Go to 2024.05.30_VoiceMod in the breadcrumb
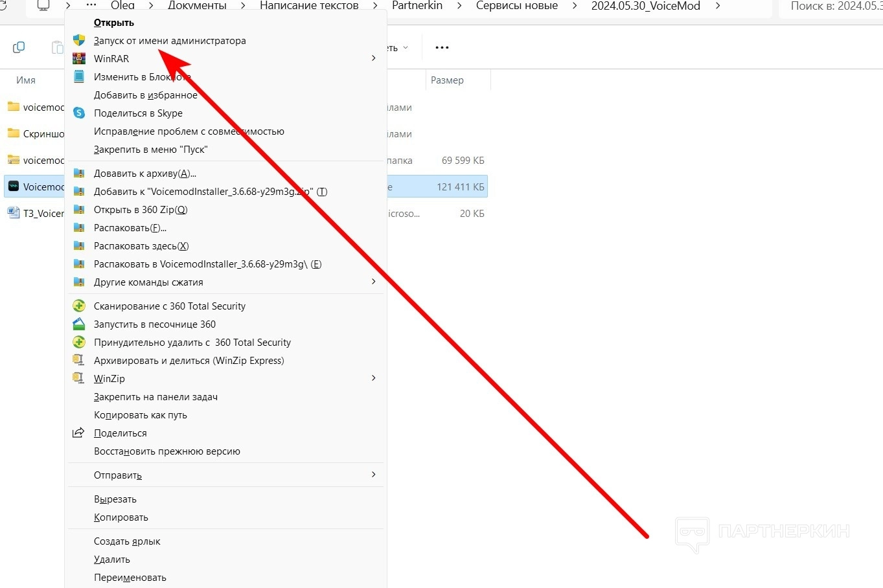Viewport: 883px width, 588px height. [x=646, y=5]
